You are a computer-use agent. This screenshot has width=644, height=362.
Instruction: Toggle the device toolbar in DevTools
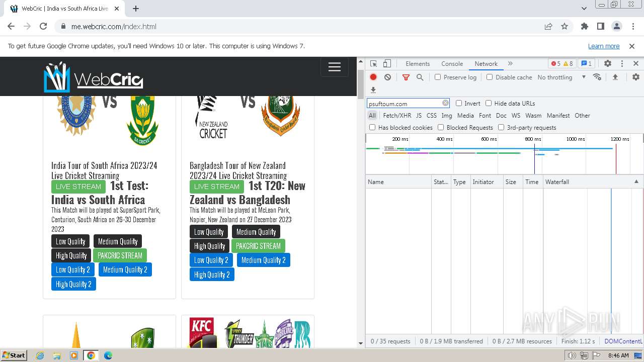pos(387,64)
